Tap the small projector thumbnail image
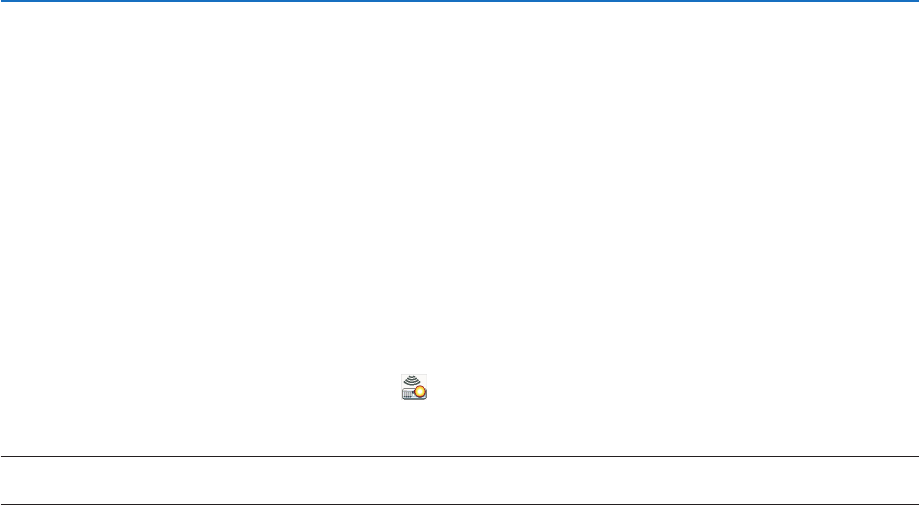This screenshot has height=505, width=919. [414, 387]
